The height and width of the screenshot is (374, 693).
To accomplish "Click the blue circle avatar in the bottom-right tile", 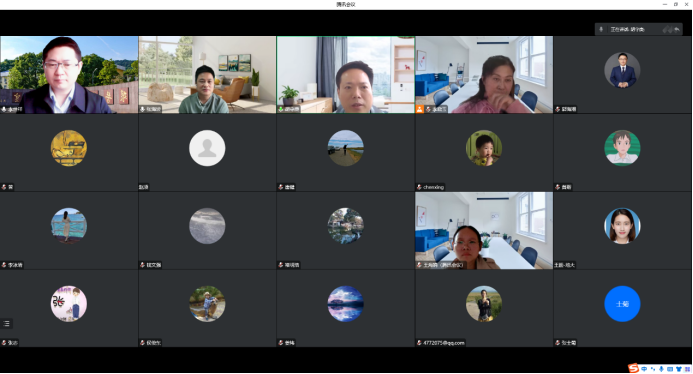I will coord(622,304).
